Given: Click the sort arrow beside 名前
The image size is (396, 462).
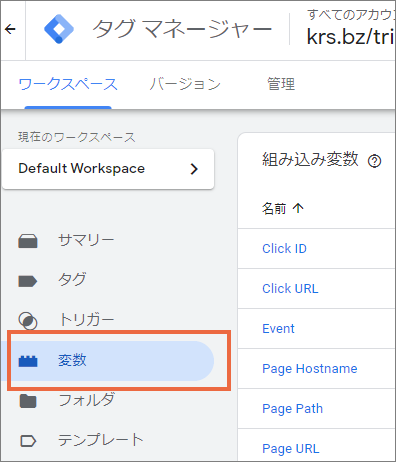Looking at the screenshot, I should coord(298,208).
